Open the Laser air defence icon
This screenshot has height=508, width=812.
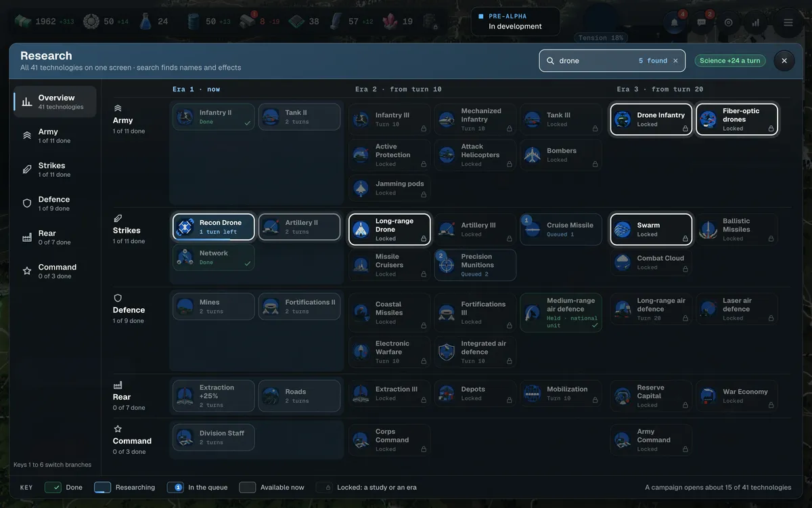(708, 309)
